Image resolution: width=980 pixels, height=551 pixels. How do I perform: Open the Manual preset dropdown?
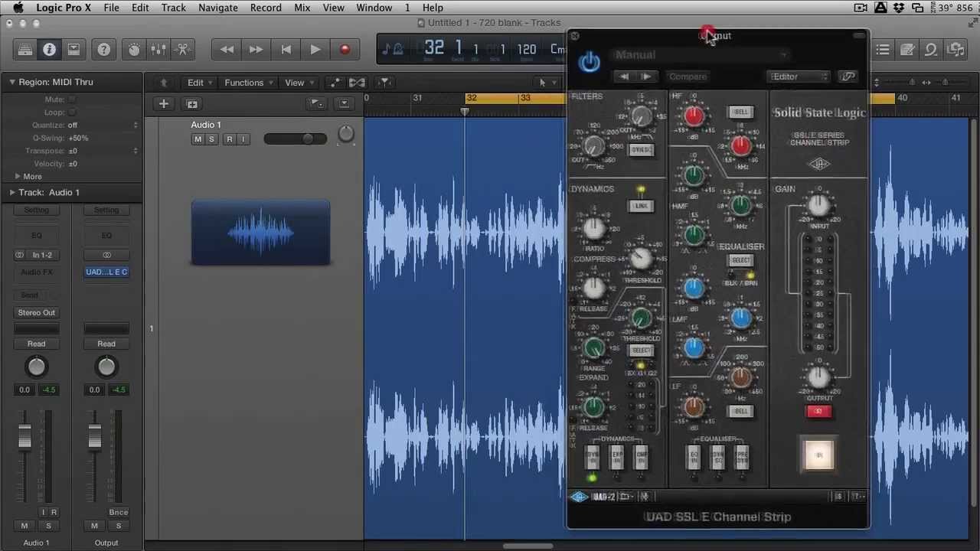click(x=701, y=55)
